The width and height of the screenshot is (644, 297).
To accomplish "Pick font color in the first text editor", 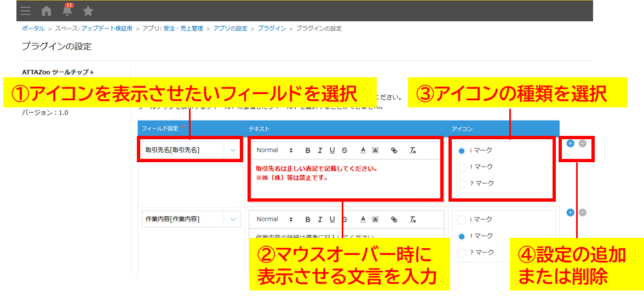I will (363, 150).
